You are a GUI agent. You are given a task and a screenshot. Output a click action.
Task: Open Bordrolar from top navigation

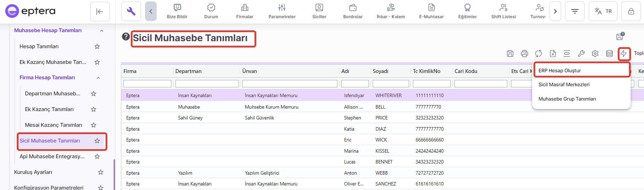(x=353, y=11)
